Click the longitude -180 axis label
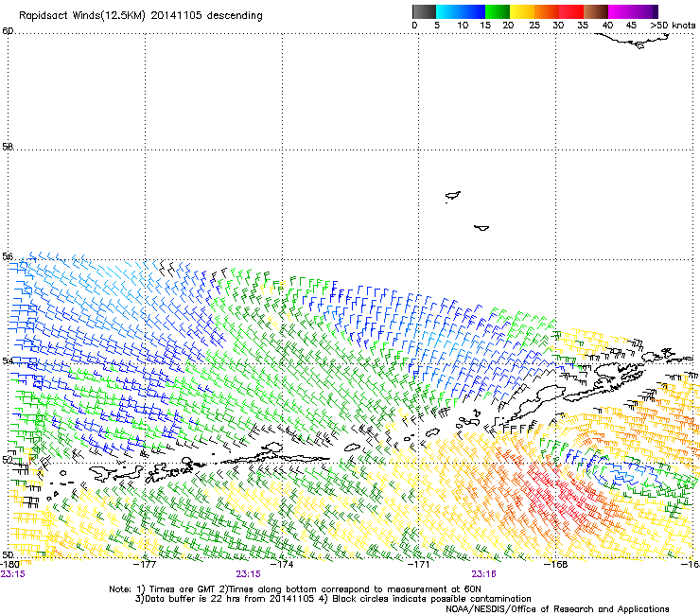This screenshot has width=700, height=615. pyautogui.click(x=9, y=564)
